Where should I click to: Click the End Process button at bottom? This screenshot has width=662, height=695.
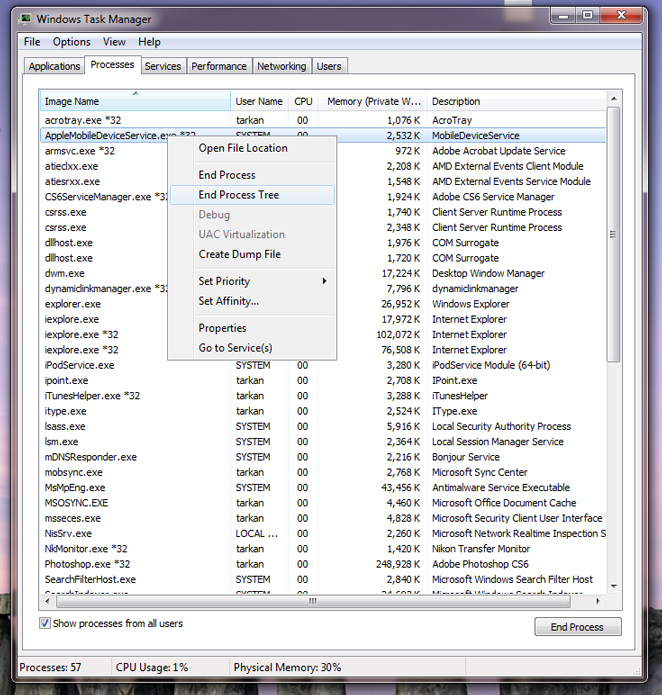[x=577, y=627]
